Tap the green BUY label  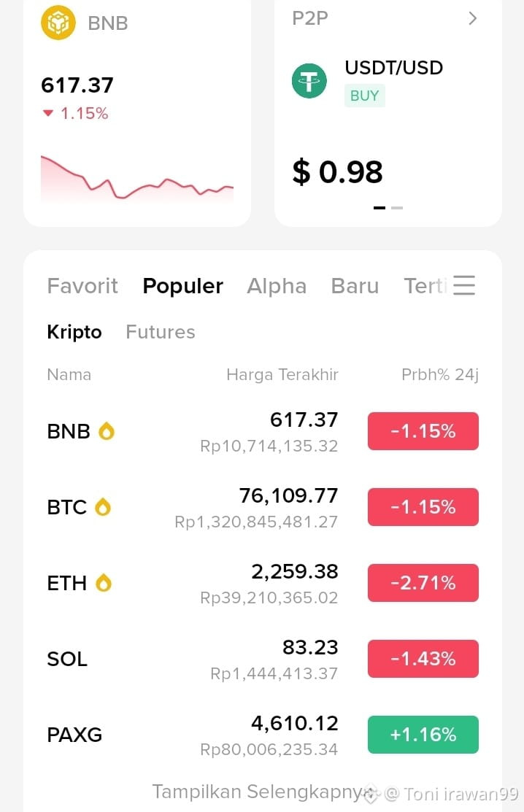pyautogui.click(x=364, y=96)
